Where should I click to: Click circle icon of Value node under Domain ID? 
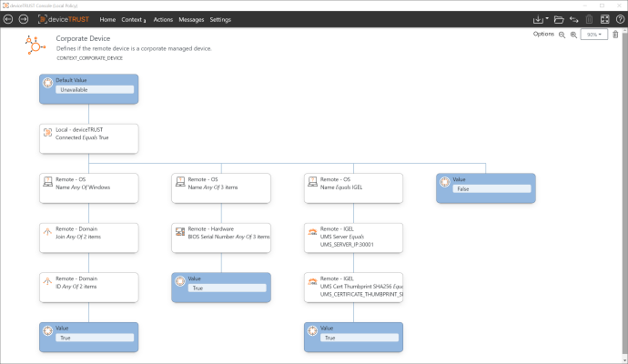tap(47, 330)
